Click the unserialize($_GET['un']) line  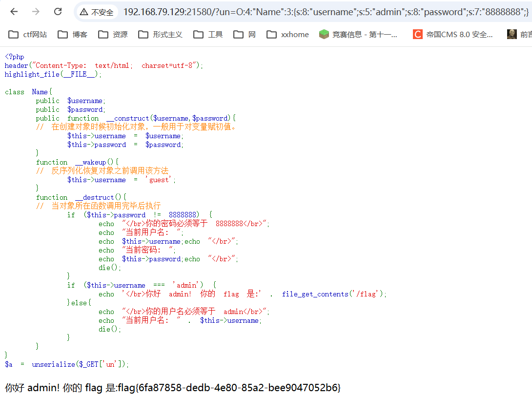(x=67, y=364)
